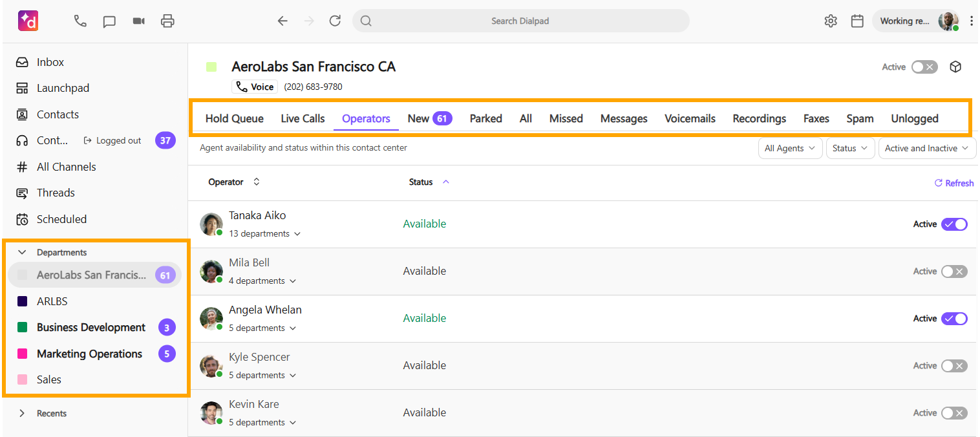This screenshot has width=980, height=437.
Task: Click the cube icon near Active toggle
Action: pos(956,67)
